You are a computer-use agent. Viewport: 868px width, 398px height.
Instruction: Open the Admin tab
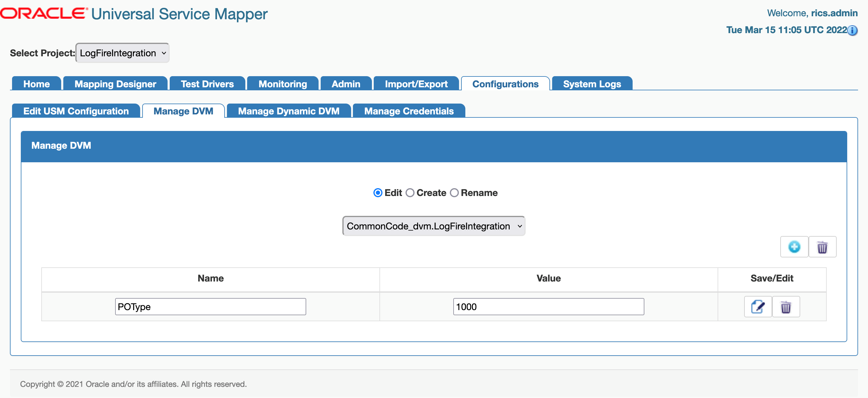(x=346, y=84)
